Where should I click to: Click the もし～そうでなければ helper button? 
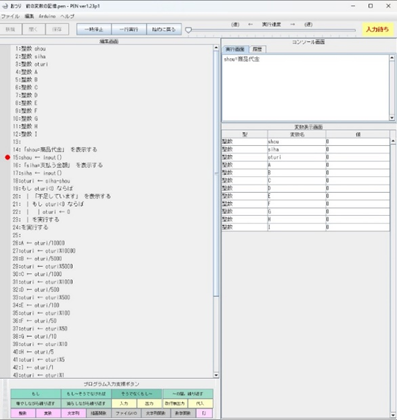[x=86, y=394]
